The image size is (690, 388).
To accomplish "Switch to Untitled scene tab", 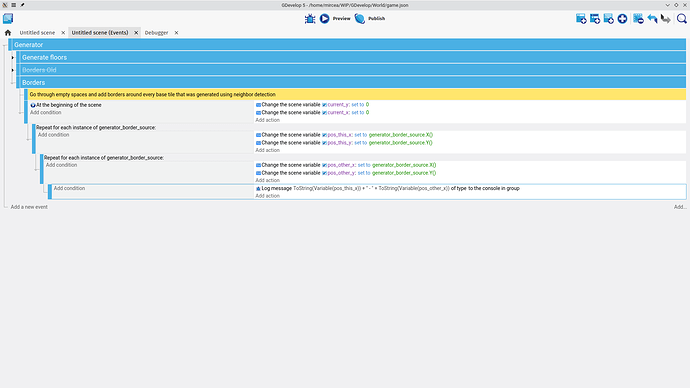I will 37,33.
